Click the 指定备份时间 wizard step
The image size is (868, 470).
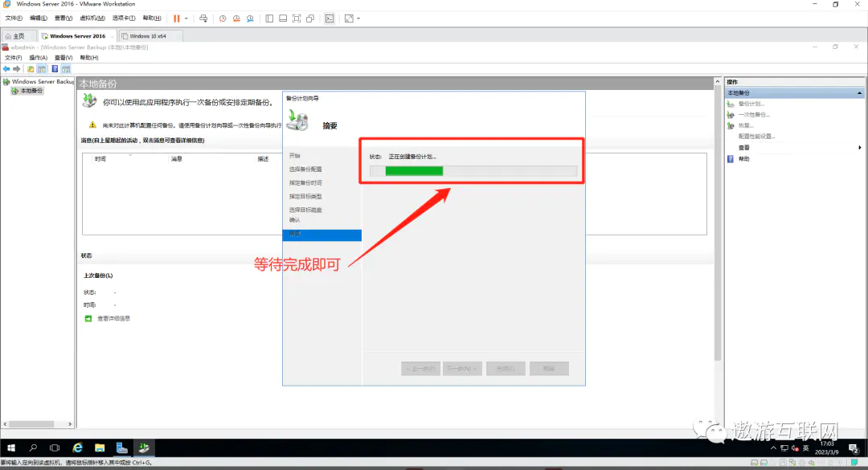click(x=305, y=182)
